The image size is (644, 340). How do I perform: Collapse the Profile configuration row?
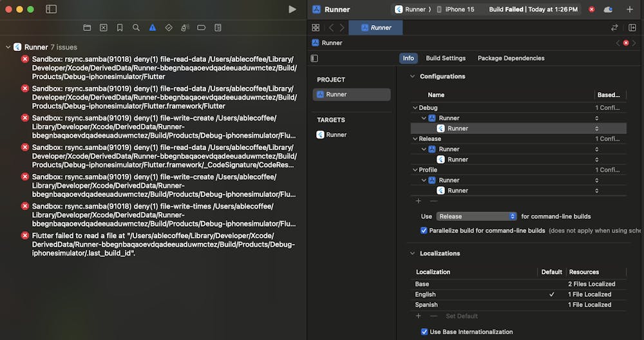click(x=415, y=169)
